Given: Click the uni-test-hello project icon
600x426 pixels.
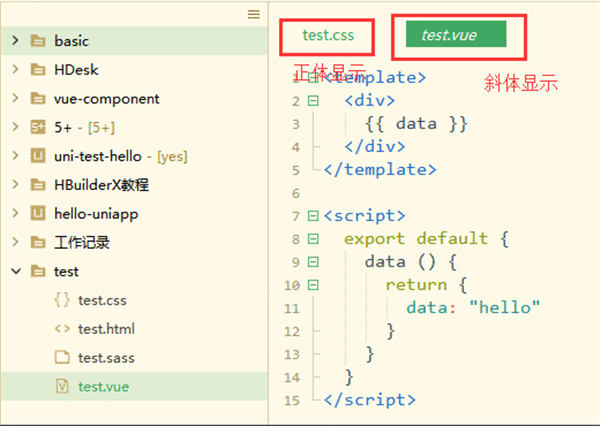Looking at the screenshot, I should tap(39, 156).
